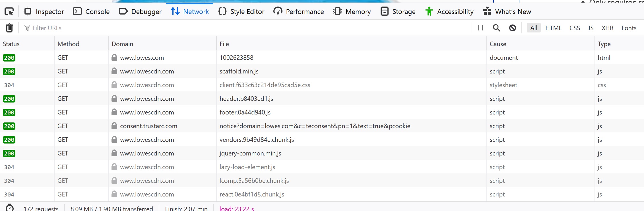
Task: Click the stylesheet cause cell
Action: (x=503, y=85)
